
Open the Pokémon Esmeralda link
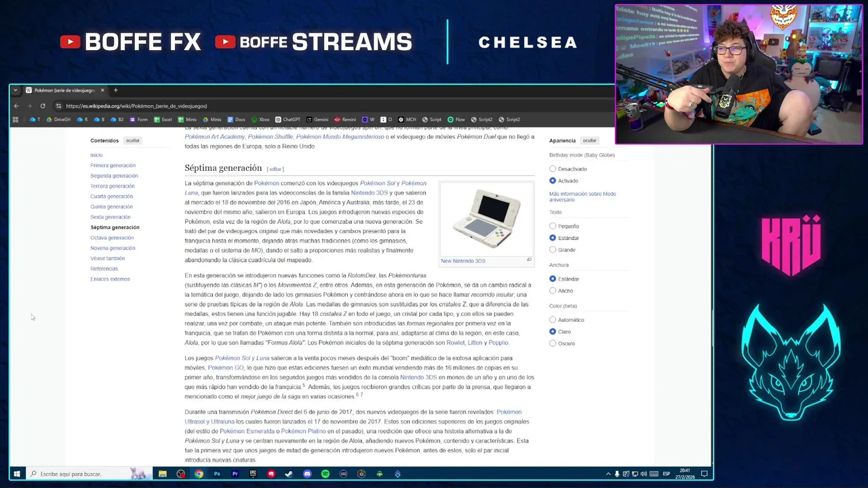click(247, 431)
